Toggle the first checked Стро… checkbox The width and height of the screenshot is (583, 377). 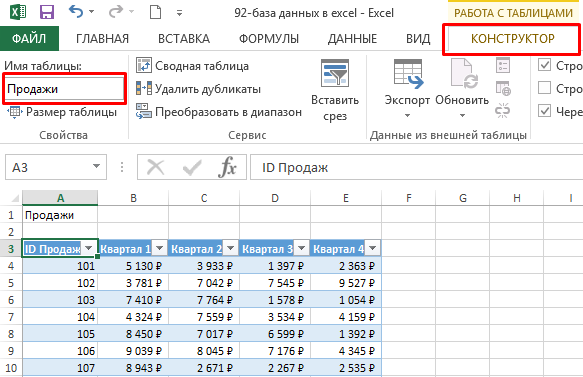[x=545, y=65]
